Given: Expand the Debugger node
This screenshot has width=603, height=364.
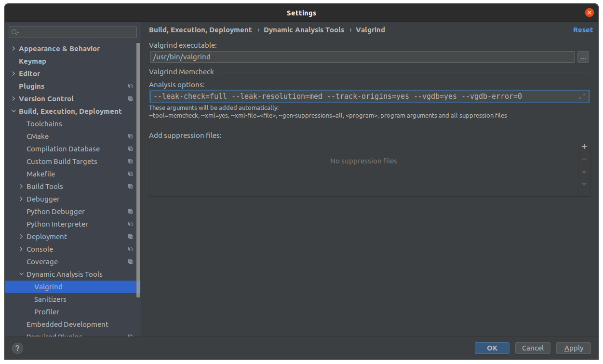Looking at the screenshot, I should click(21, 199).
